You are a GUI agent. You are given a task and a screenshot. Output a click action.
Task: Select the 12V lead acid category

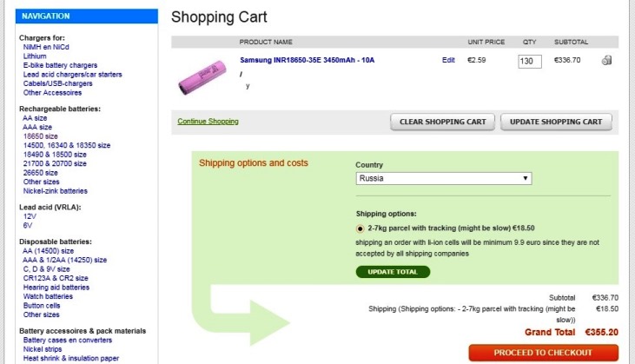pyautogui.click(x=30, y=215)
